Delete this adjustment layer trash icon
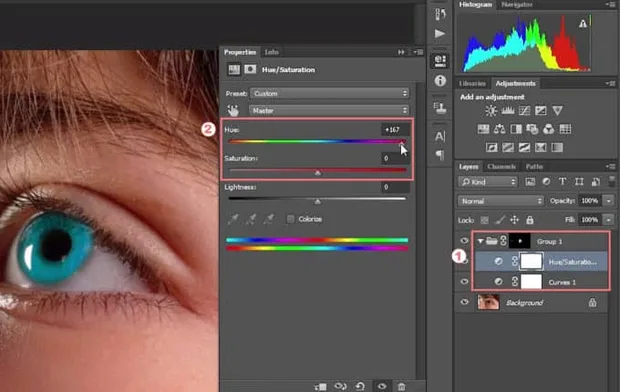This screenshot has height=392, width=620. coord(401,386)
